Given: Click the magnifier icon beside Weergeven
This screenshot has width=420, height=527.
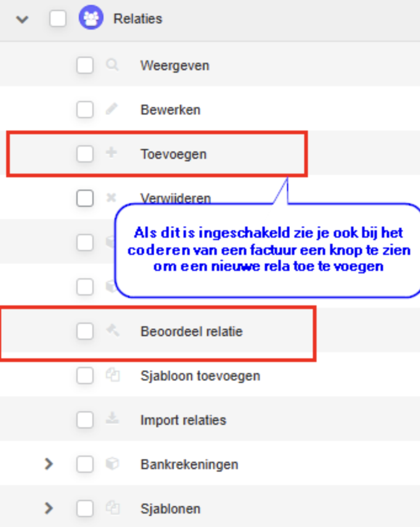Looking at the screenshot, I should click(x=112, y=65).
